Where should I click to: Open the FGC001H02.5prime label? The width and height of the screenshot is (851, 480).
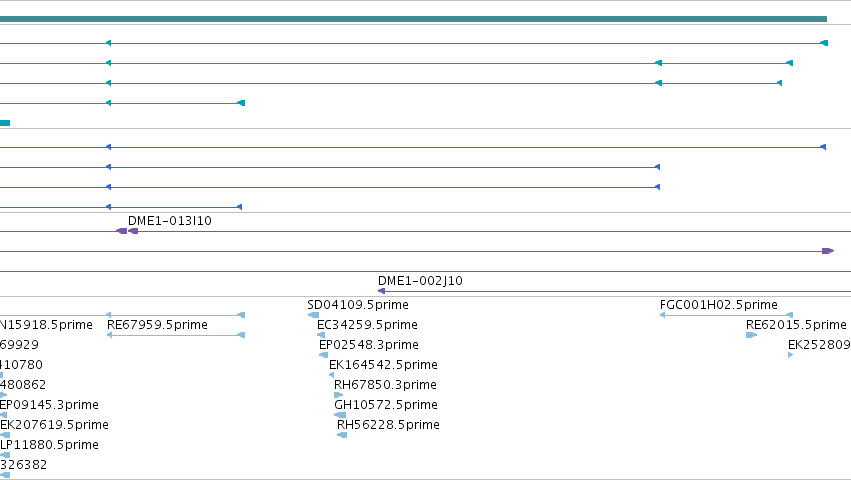pyautogui.click(x=719, y=305)
